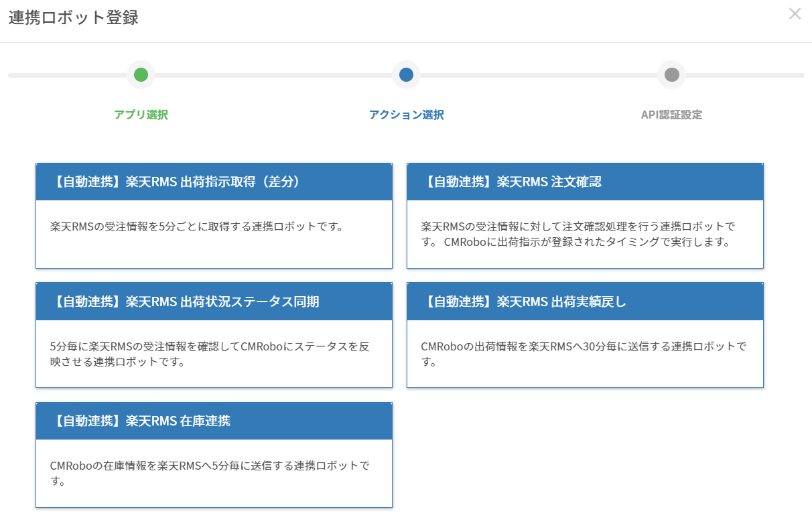Select the アクション選択 step label
Screen dimensions: 812x532
[x=406, y=115]
